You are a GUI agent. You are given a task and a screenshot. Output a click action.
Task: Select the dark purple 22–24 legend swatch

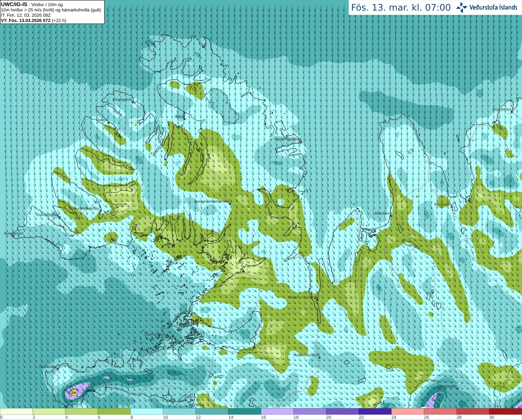(x=375, y=411)
